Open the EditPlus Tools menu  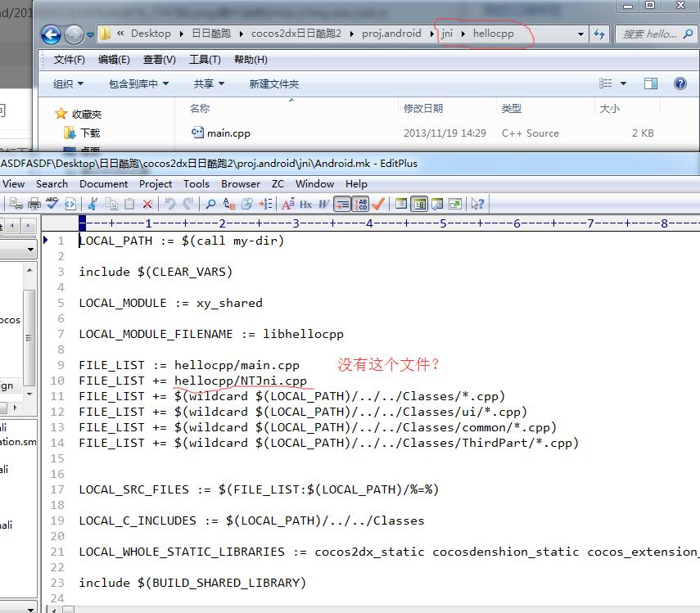196,184
